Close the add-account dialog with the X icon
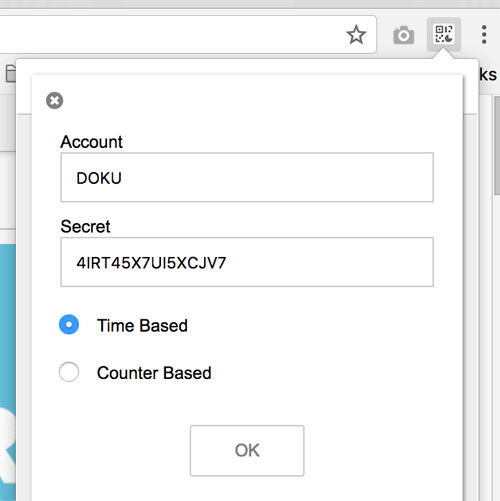The width and height of the screenshot is (500, 501). (54, 100)
